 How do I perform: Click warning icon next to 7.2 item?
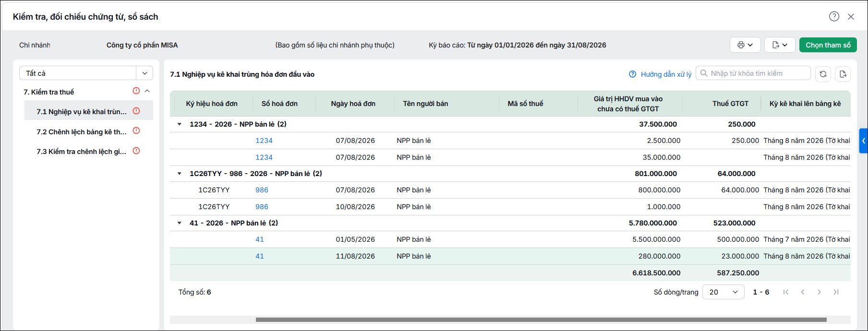[x=136, y=130]
